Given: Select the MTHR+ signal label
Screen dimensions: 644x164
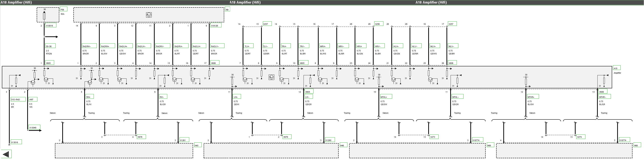Looking at the screenshot, I should coord(533,97).
